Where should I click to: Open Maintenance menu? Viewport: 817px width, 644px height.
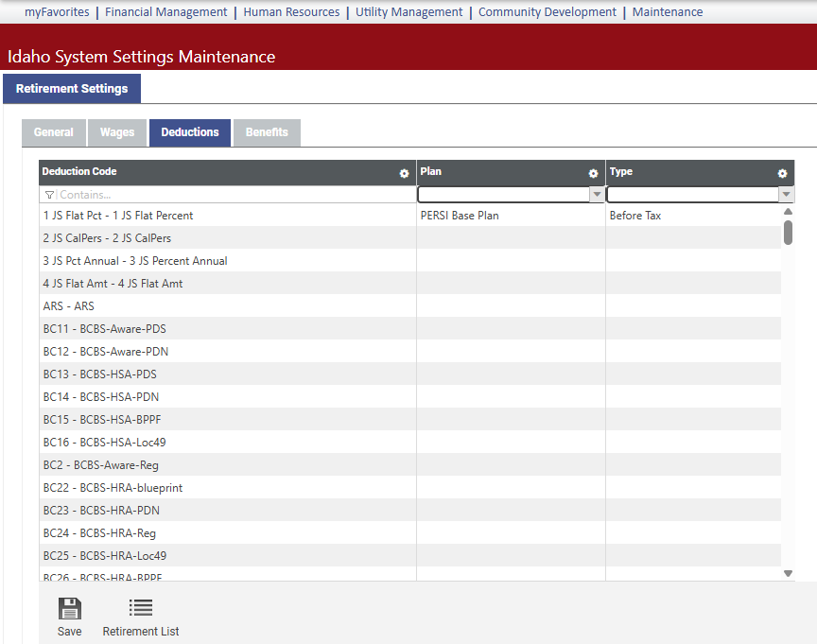[x=668, y=12]
